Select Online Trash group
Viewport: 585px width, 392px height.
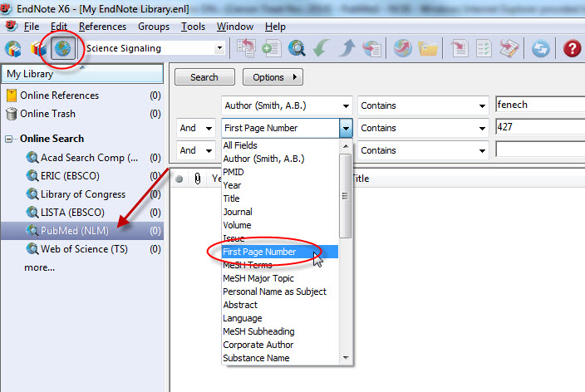click(83, 114)
